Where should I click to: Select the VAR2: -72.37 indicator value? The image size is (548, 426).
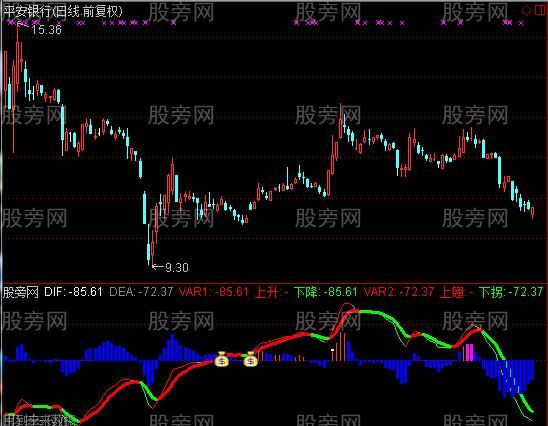coord(399,292)
